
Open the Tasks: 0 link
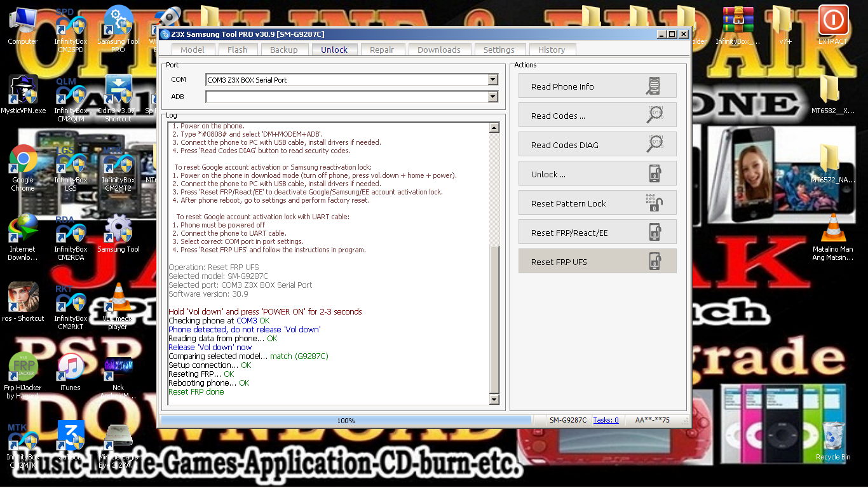click(x=606, y=420)
